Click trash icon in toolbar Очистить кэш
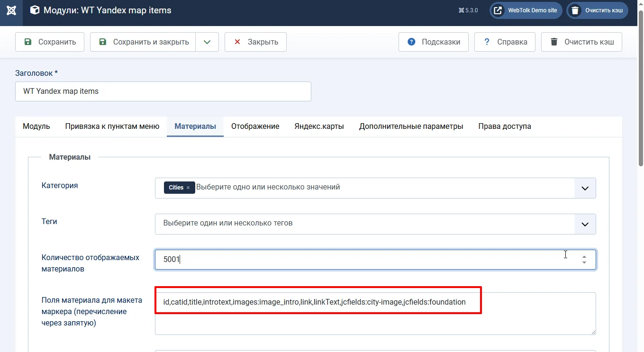644x352 pixels. pyautogui.click(x=554, y=42)
